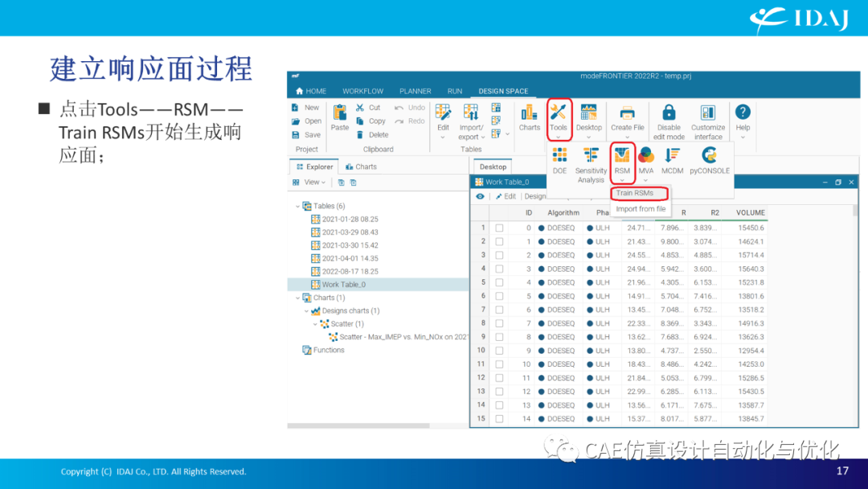868x489 pixels.
Task: Click the VOLUME column header
Action: tap(750, 212)
